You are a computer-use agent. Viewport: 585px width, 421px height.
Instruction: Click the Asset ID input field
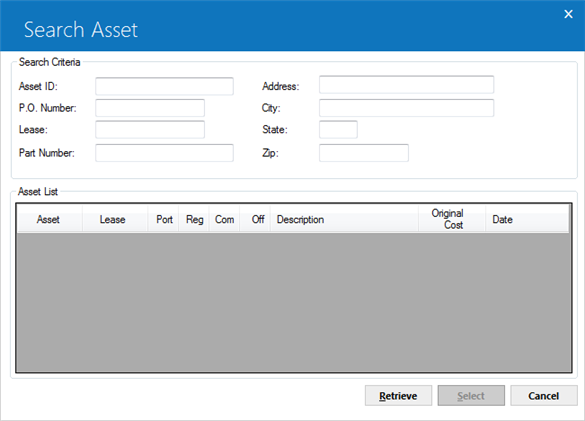click(165, 86)
